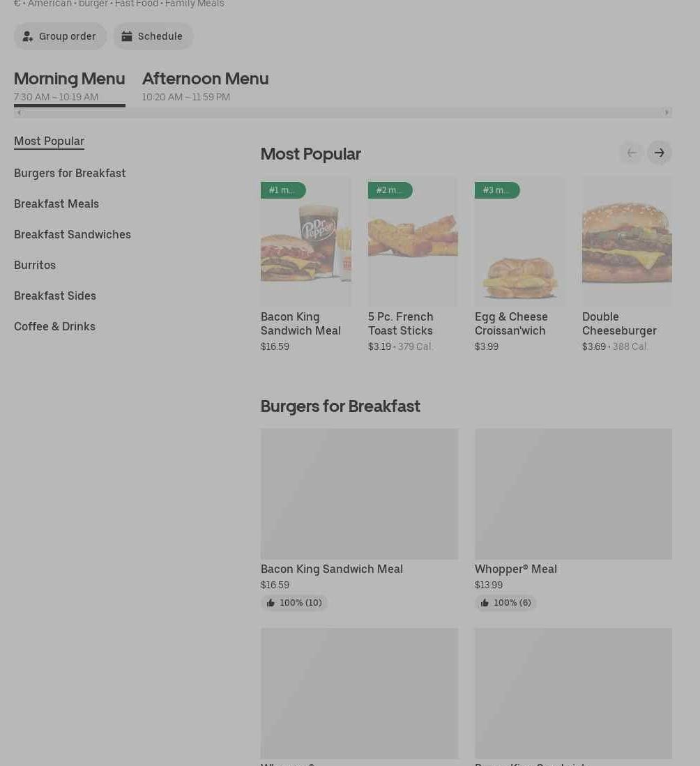Choose the Egg & Cheese Croissan'wich image

click(519, 241)
